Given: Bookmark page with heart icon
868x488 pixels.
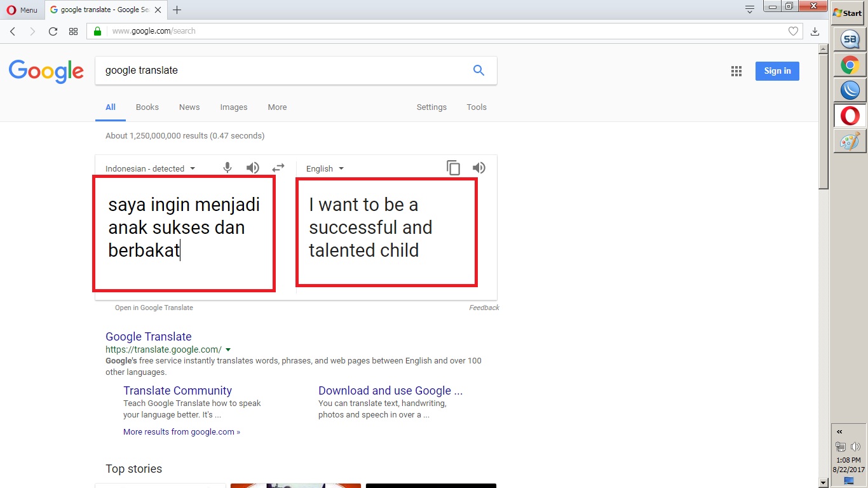Looking at the screenshot, I should 793,31.
